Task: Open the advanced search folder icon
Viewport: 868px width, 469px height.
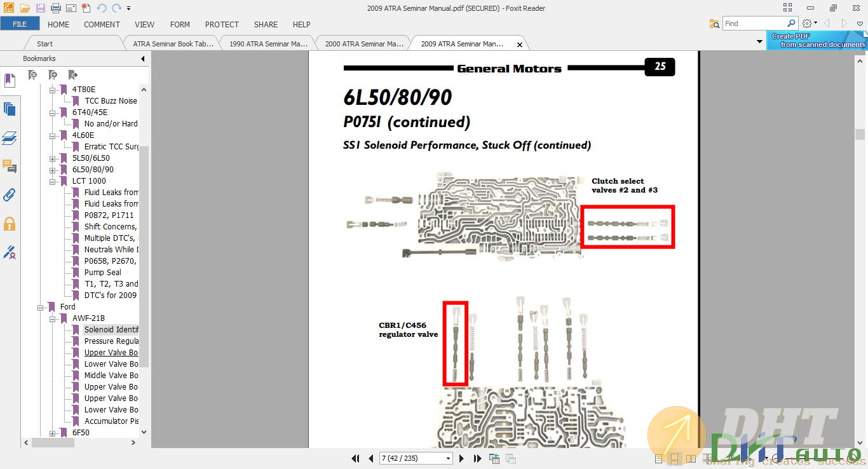Action: click(715, 24)
